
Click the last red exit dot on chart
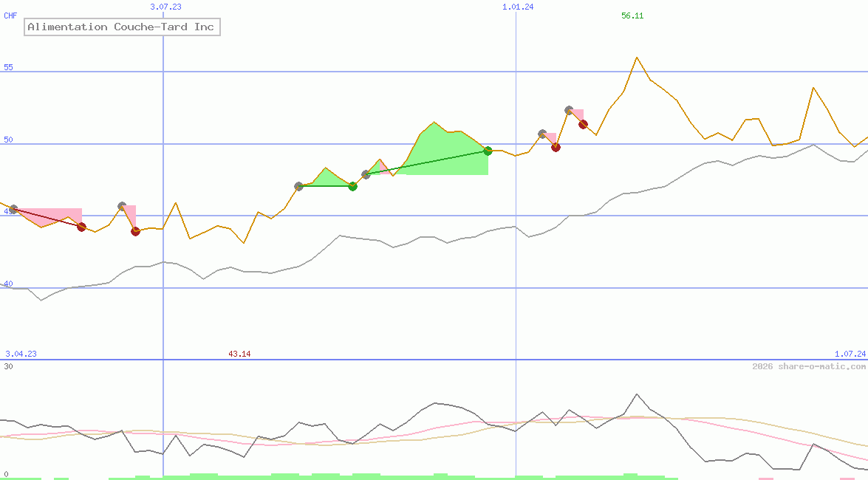pos(583,124)
